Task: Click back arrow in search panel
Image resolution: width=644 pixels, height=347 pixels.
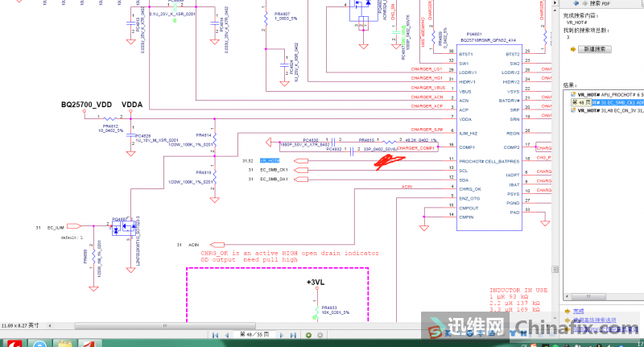Action: (x=576, y=3)
